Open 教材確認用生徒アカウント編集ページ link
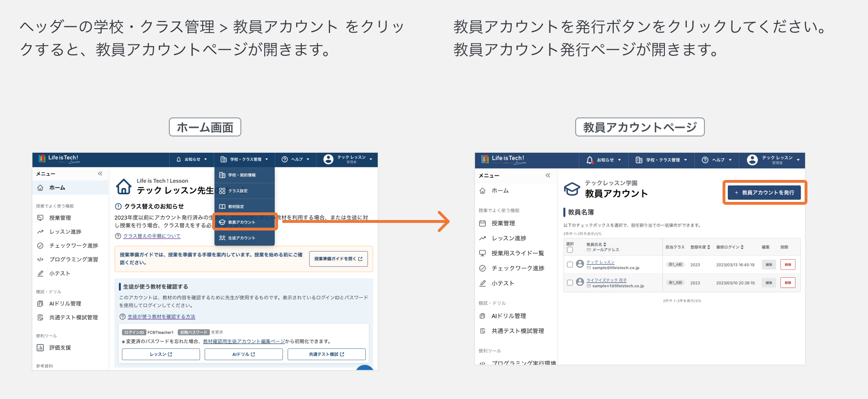Screen dimensions: 868x399 244,342
